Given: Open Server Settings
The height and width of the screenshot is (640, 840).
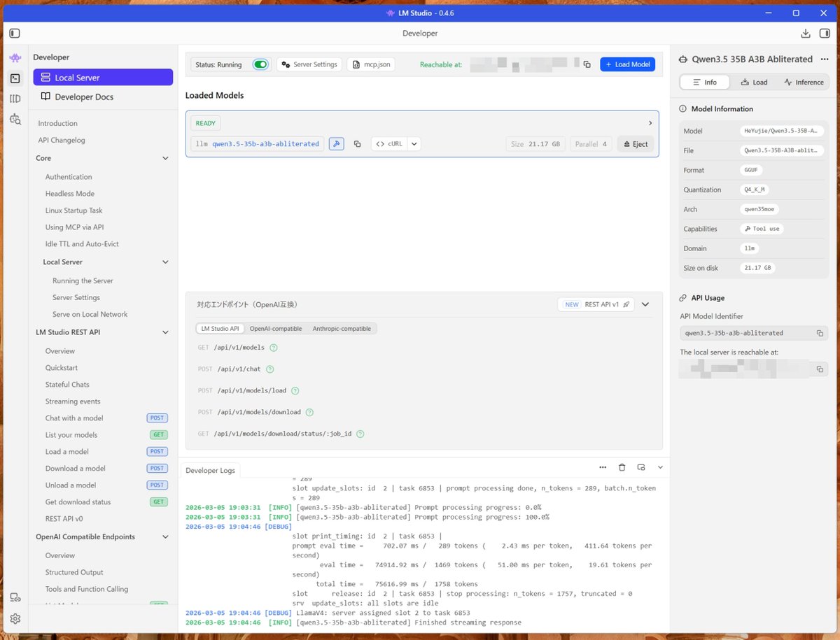Looking at the screenshot, I should [309, 64].
